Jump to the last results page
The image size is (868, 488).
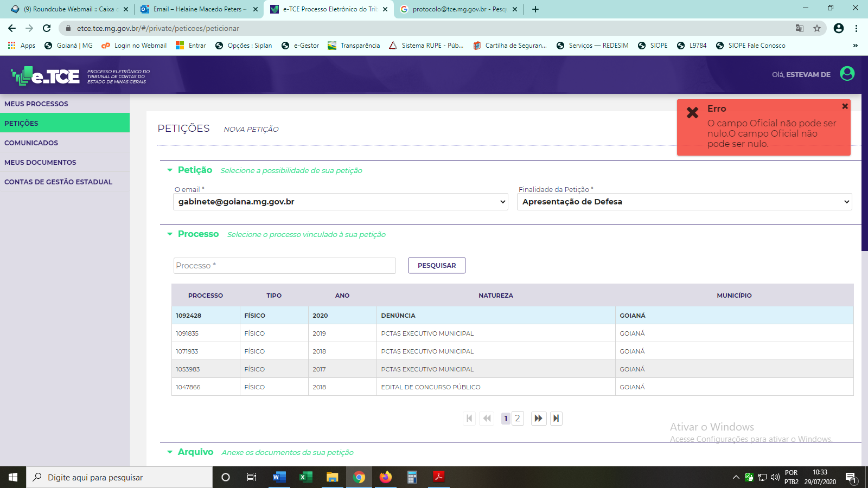[556, 418]
